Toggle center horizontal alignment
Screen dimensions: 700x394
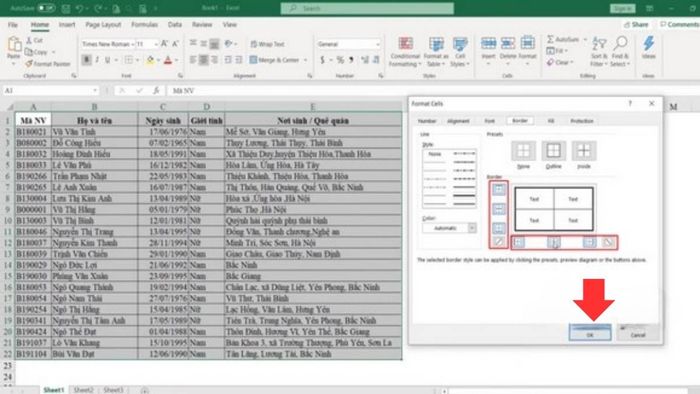(x=204, y=59)
